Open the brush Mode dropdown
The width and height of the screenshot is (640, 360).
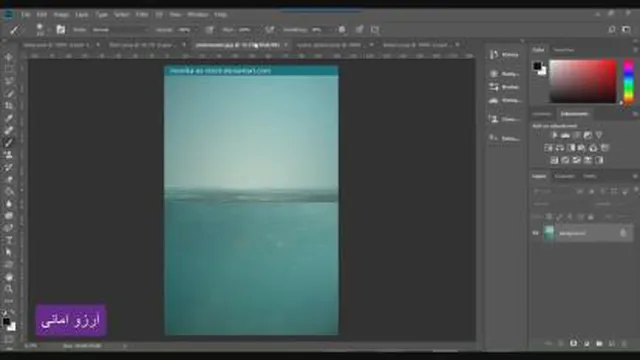pos(120,30)
